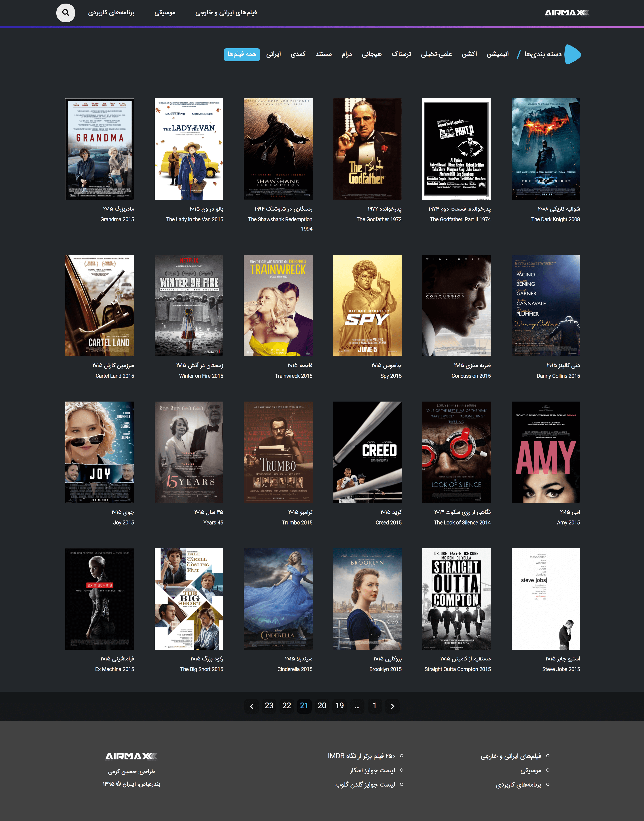Open Straight Outta Compton poster

[456, 599]
